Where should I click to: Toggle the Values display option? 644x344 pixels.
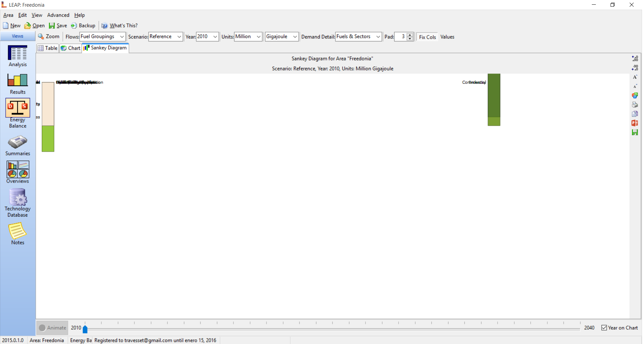pos(447,37)
